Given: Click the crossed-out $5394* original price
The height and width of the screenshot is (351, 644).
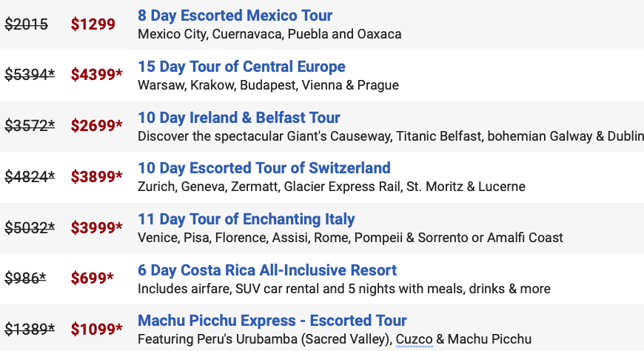Looking at the screenshot, I should click(30, 74).
